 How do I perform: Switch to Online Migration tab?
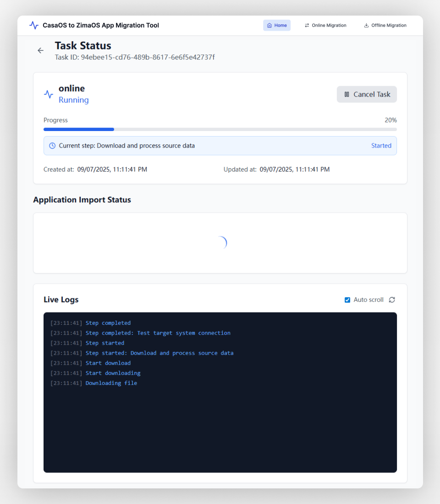(325, 25)
